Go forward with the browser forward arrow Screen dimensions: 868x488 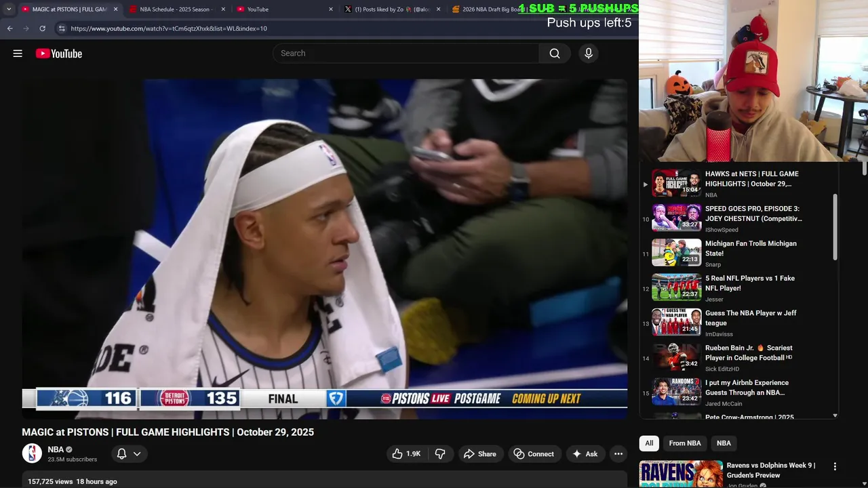(26, 28)
